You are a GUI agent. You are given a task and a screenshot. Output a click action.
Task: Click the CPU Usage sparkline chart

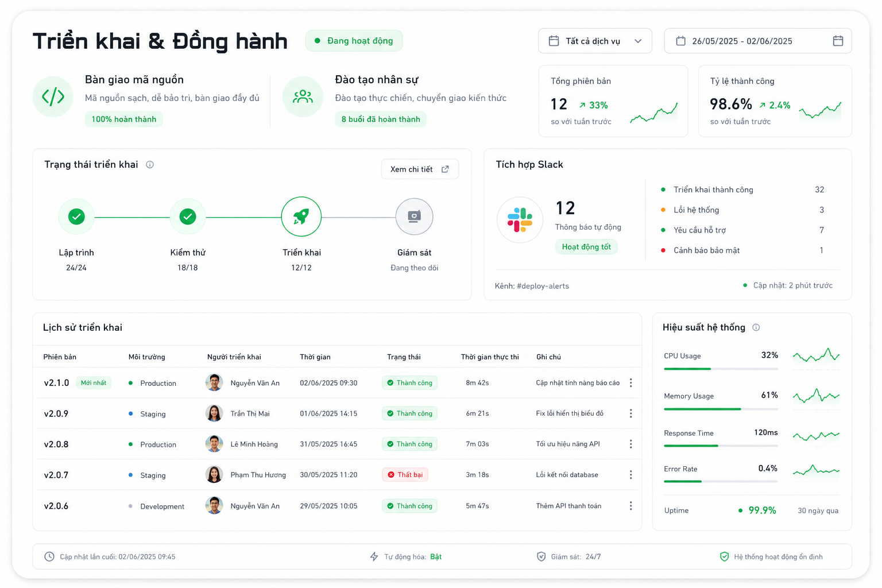coord(816,355)
